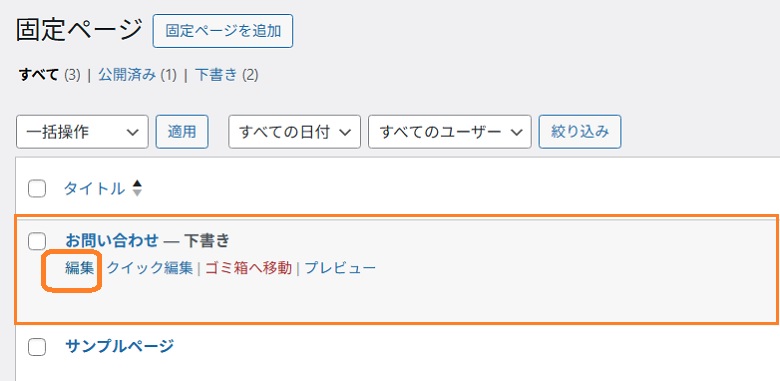
Task: Open プレビュー for お問い合わせ
Action: pyautogui.click(x=340, y=269)
